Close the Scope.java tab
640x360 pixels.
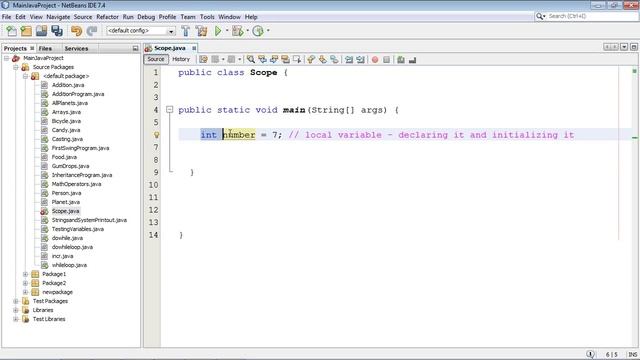[194, 48]
